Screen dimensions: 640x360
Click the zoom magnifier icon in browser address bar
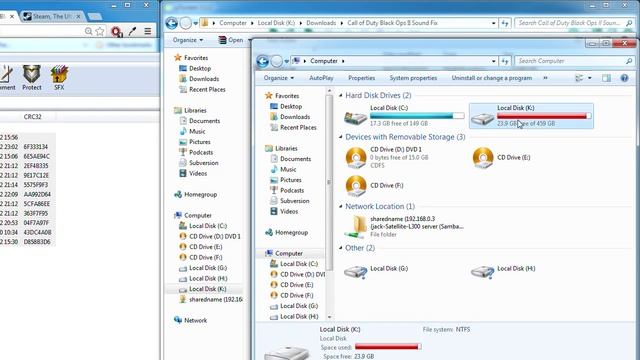coord(89,31)
